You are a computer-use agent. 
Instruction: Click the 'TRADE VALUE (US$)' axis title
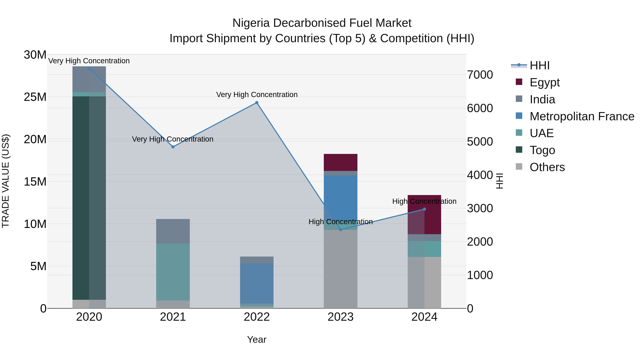[x=6, y=181]
